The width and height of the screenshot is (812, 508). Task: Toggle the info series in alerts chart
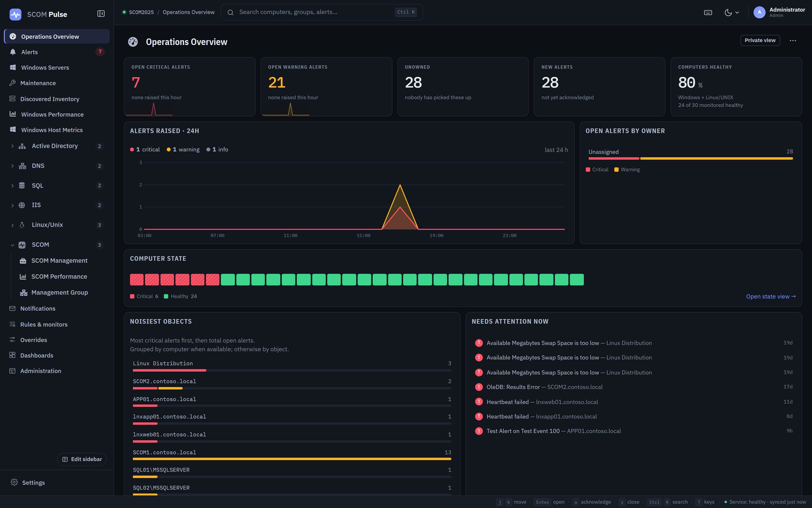click(217, 149)
